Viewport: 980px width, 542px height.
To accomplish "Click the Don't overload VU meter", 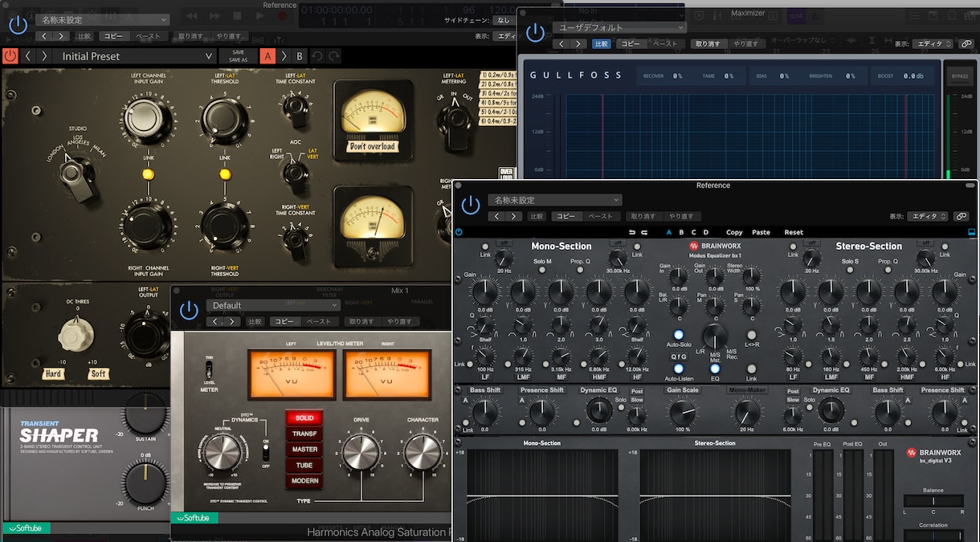I will click(x=372, y=120).
